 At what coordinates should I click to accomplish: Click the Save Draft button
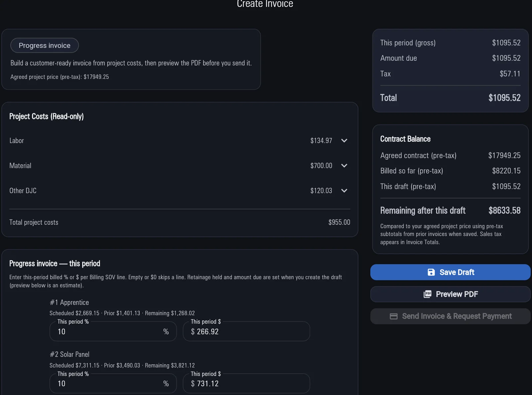[450, 272]
